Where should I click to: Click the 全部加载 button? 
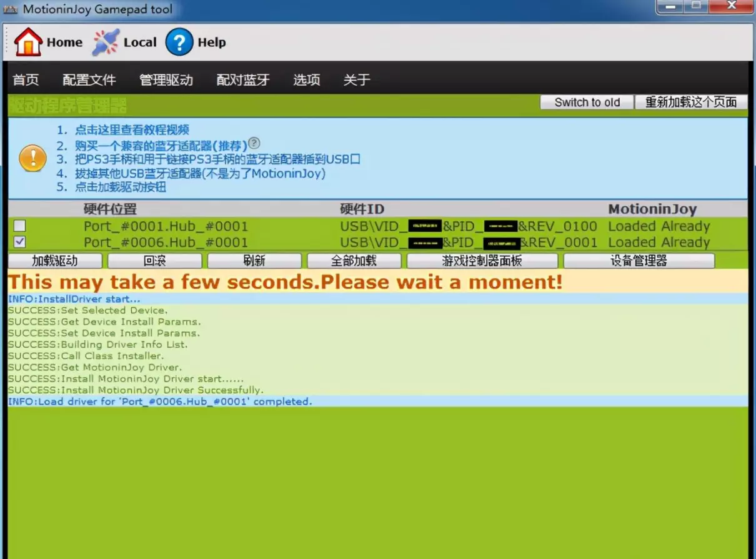[x=354, y=261]
